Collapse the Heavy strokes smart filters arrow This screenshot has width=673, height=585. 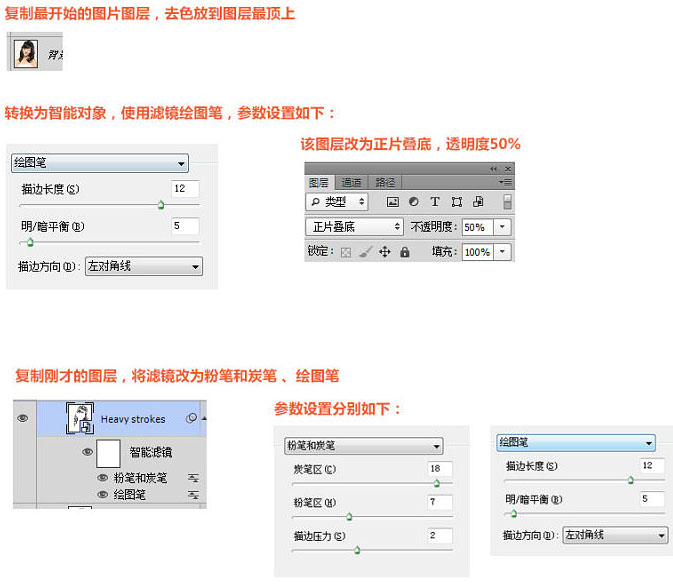(x=204, y=418)
